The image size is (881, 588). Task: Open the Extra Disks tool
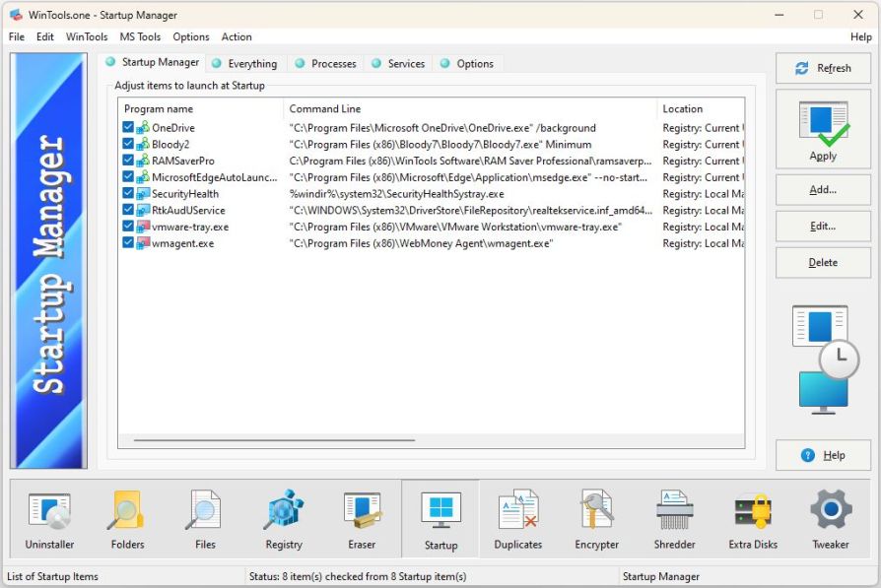click(x=753, y=519)
